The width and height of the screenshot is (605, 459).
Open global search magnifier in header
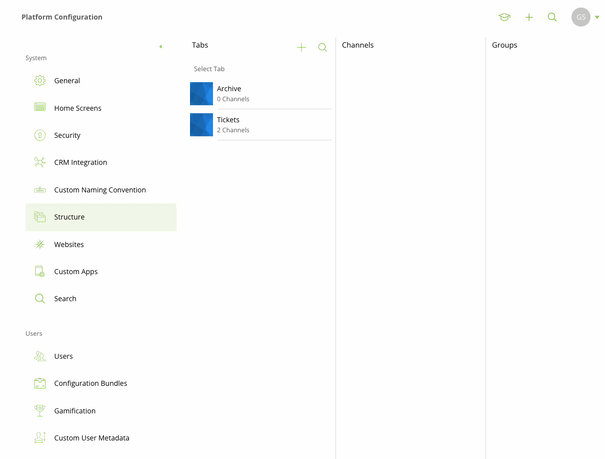click(552, 17)
